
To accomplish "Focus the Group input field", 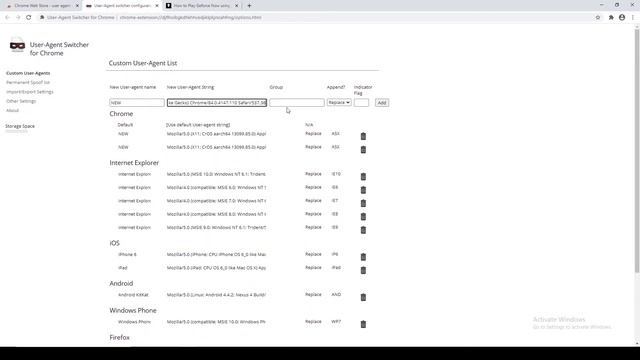I will [x=297, y=102].
